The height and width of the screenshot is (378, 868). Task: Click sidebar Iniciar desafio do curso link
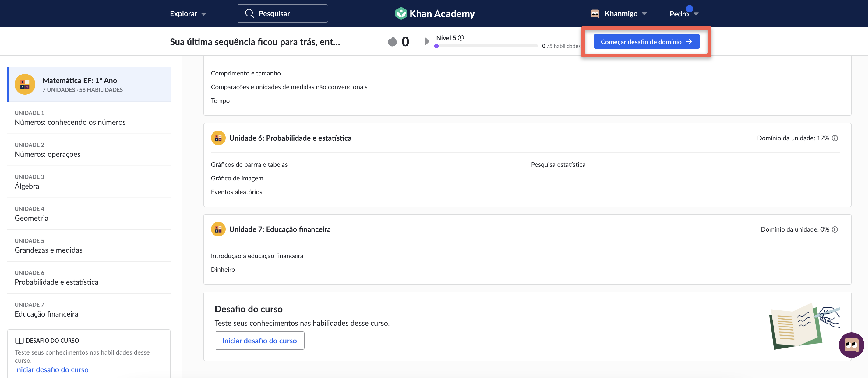[51, 369]
